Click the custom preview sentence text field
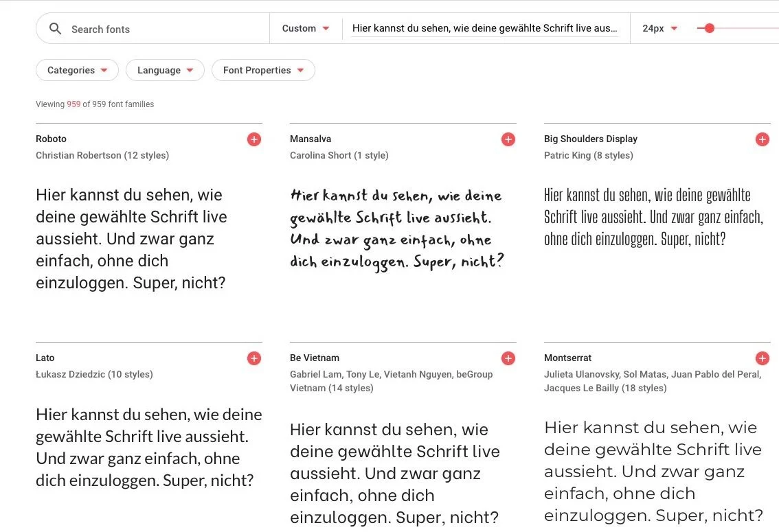 [485, 28]
